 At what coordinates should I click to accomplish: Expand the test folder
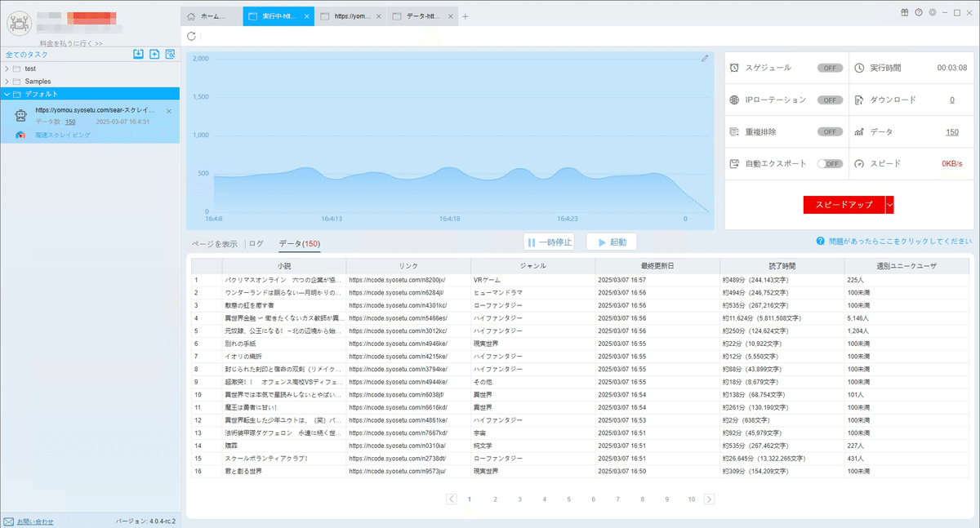tap(7, 69)
